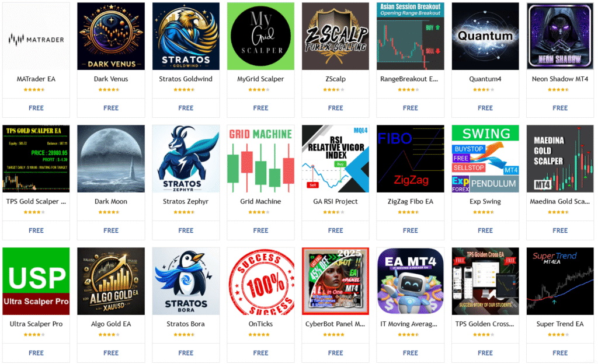Open the GA RSI Project thumbnail
The width and height of the screenshot is (598, 364).
(x=336, y=159)
